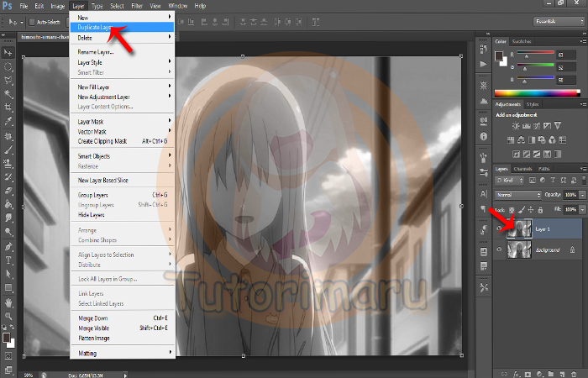Screen dimensions: 588x378
Task: Select the Crop tool
Action: tap(8, 108)
